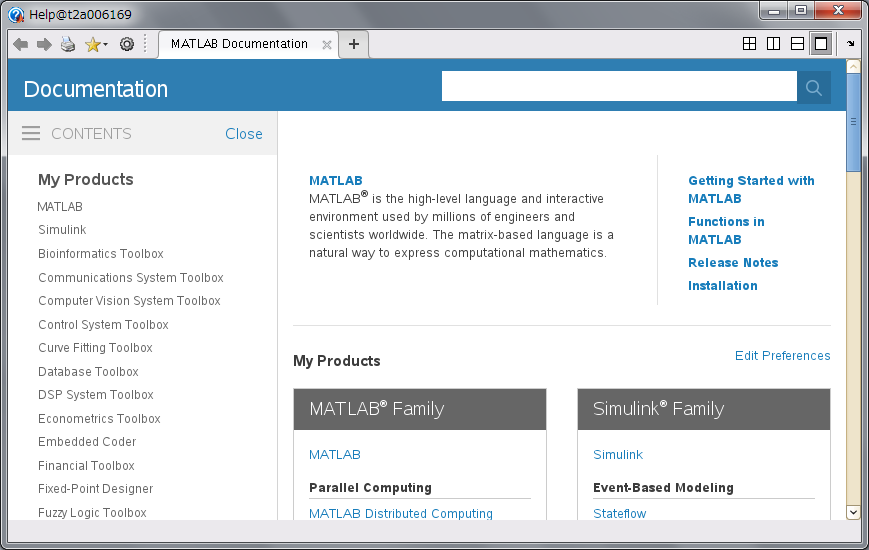Close the contents panel
869x550 pixels.
pos(244,134)
